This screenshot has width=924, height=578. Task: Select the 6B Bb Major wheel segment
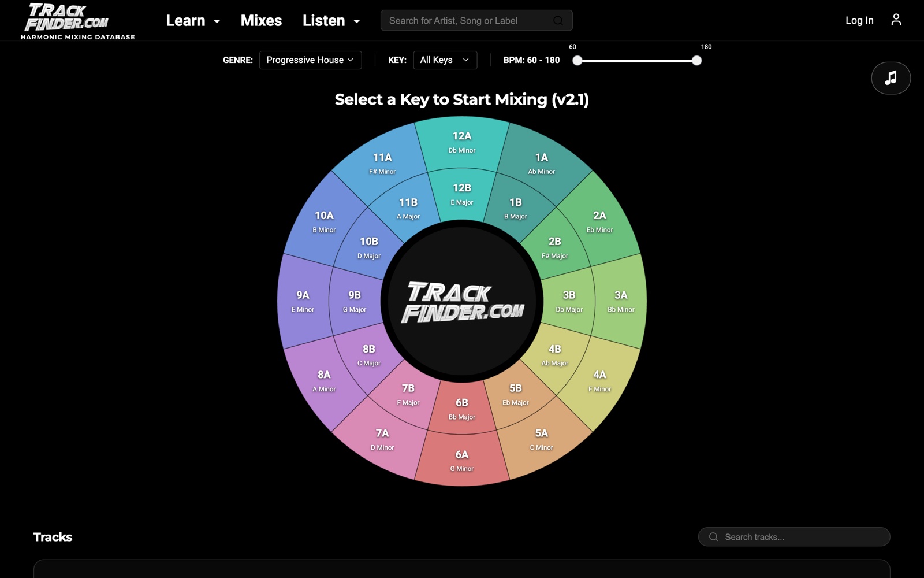462,409
